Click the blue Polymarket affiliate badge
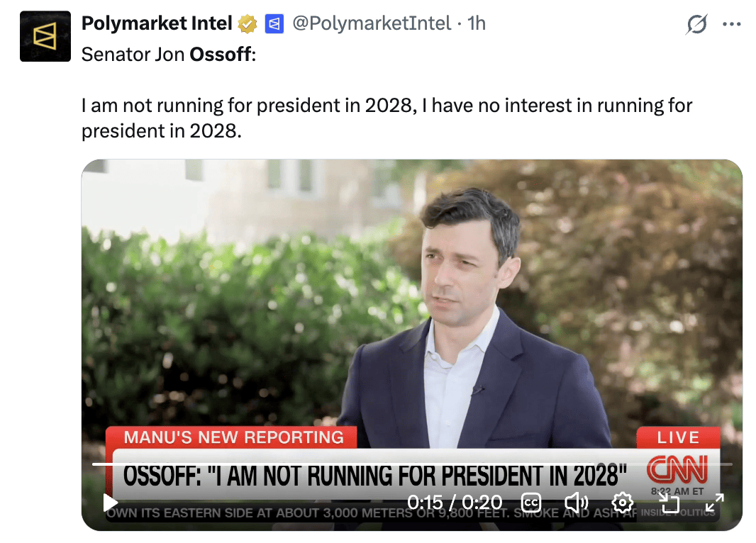This screenshot has height=543, width=756. 274,23
